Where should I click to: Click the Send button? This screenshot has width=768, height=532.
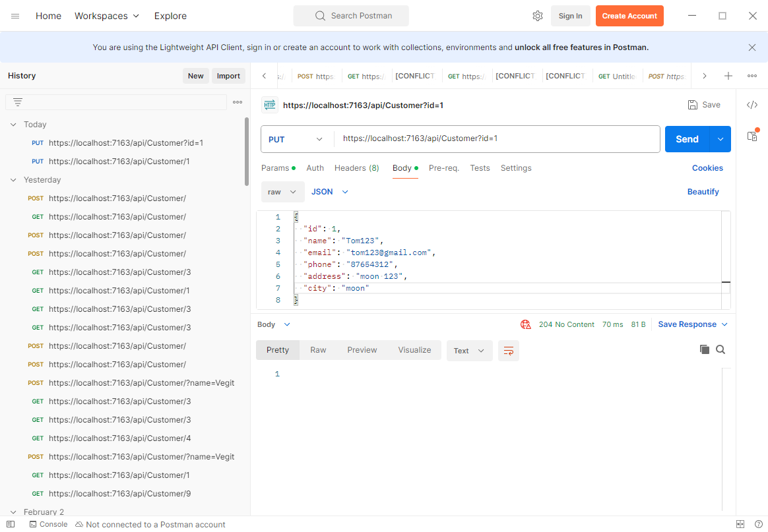[686, 139]
